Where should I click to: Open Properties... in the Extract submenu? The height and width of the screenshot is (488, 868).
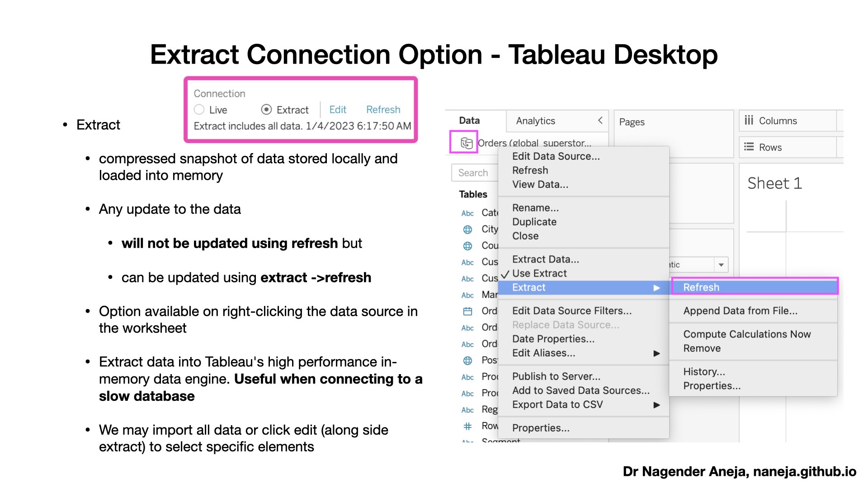point(712,386)
